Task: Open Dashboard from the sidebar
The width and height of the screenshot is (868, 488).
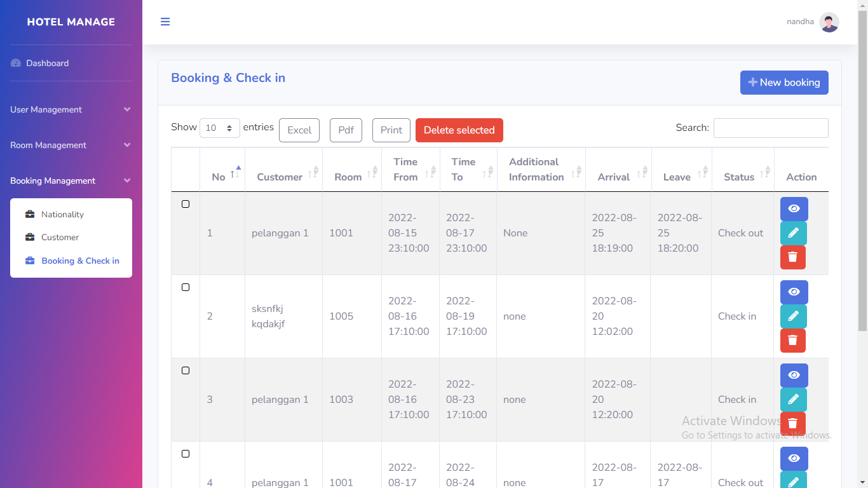Action: pos(47,64)
